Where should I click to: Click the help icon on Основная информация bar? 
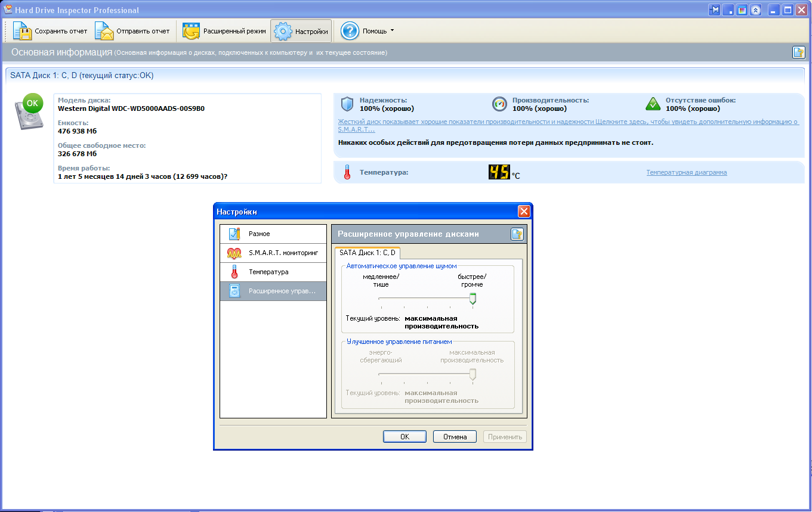point(798,52)
